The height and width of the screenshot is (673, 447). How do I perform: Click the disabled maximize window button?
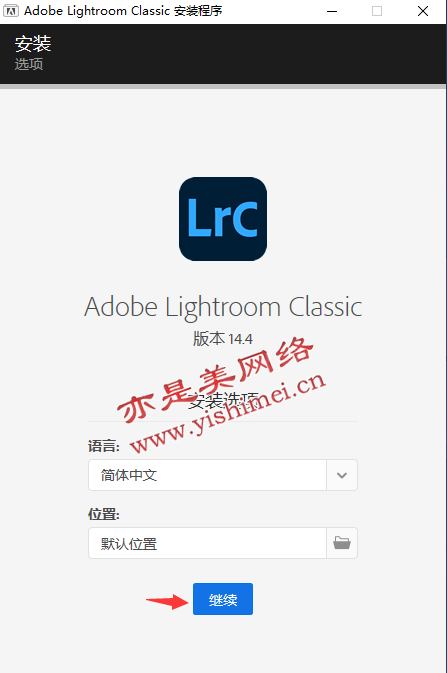377,11
